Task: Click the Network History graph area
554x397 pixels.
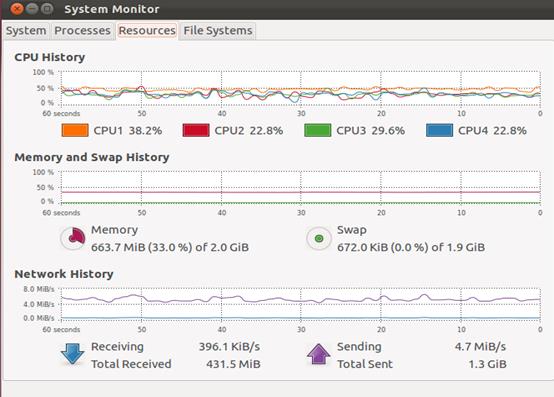Action: (x=301, y=304)
